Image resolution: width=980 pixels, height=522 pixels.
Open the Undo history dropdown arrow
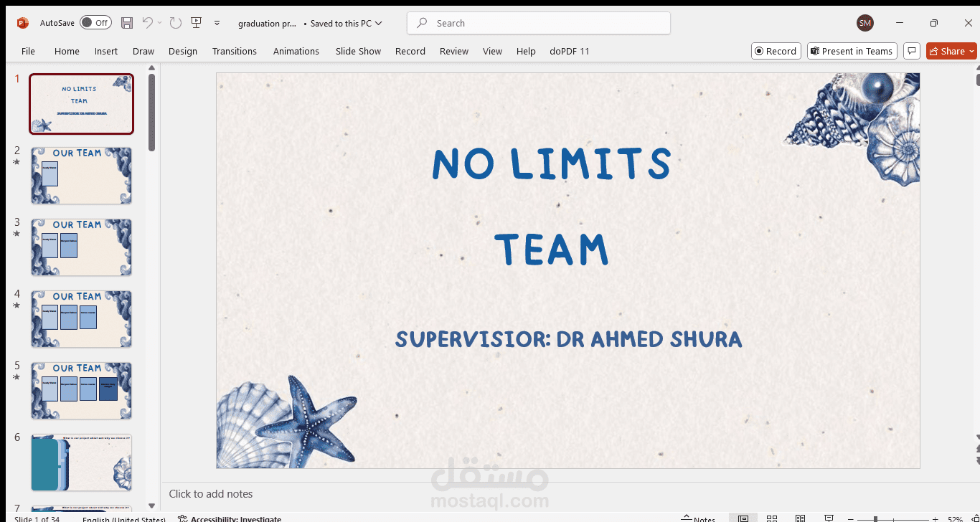(159, 23)
